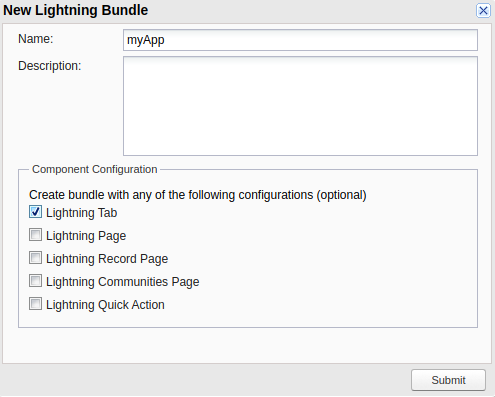Viewport: 495px width, 397px height.
Task: Click the New Lightning Bundle title
Action: pyautogui.click(x=76, y=10)
